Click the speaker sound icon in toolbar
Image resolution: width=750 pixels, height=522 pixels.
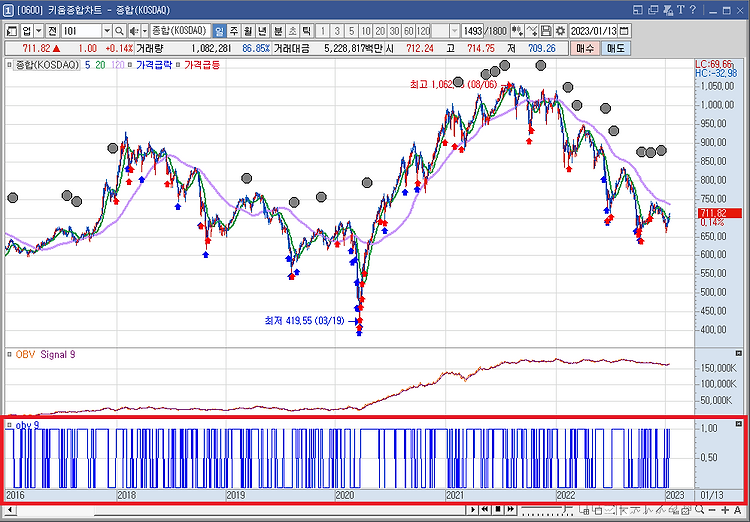[133, 31]
